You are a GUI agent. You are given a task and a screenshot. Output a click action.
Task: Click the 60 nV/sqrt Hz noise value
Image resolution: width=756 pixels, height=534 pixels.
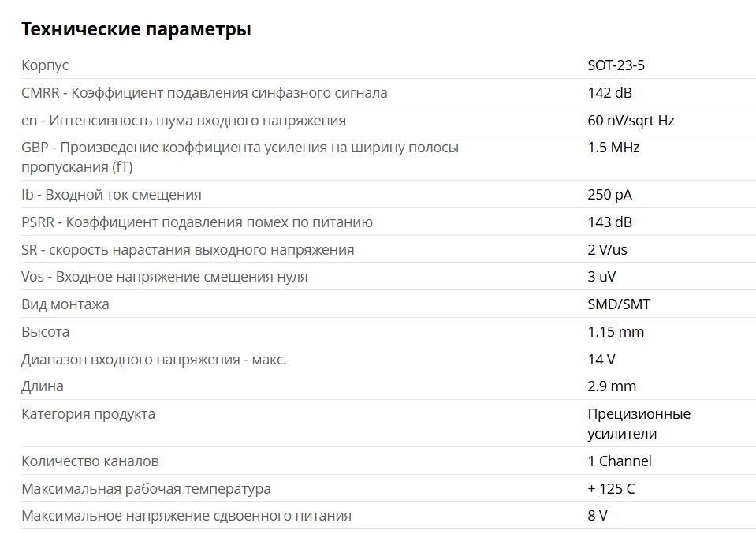pyautogui.click(x=631, y=121)
